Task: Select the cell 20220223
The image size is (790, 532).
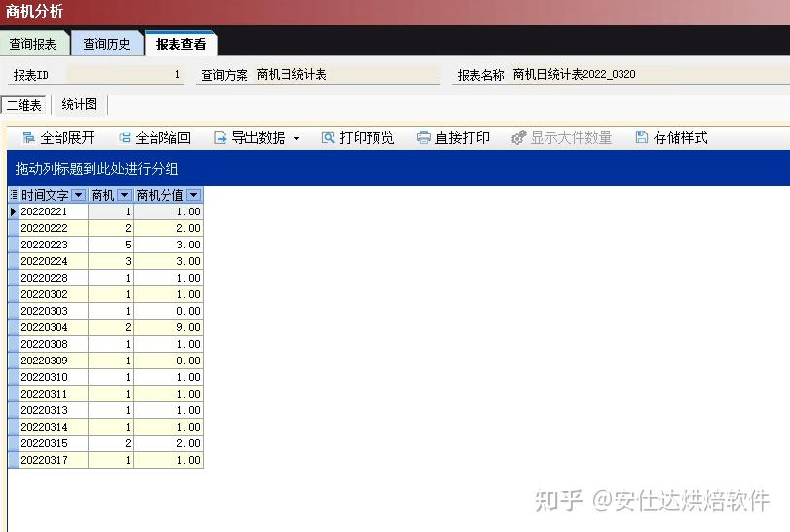Action: coord(54,245)
